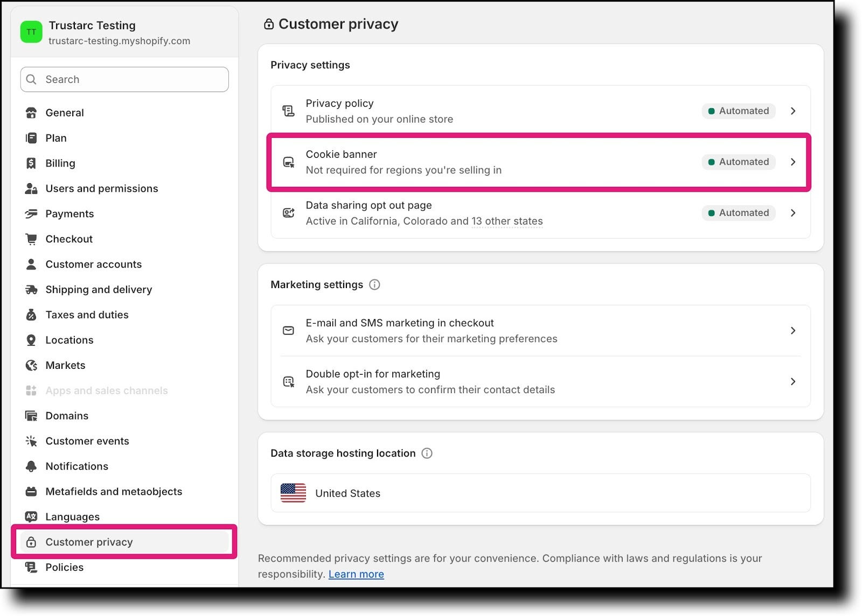
Task: Open Shipping and delivery settings
Action: tap(124, 290)
